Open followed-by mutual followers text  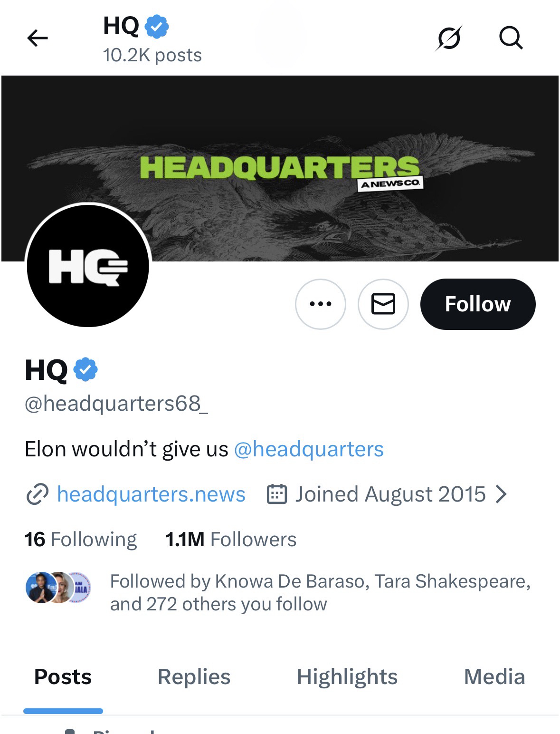(320, 592)
